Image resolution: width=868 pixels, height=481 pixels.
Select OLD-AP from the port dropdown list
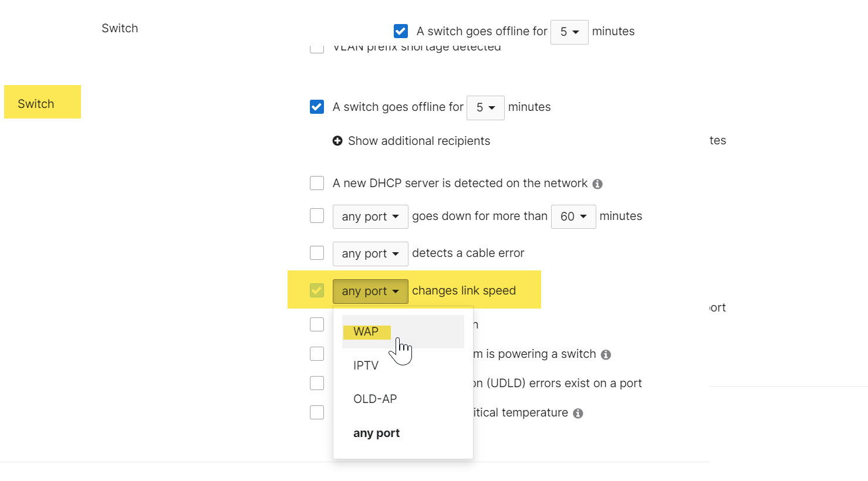[x=375, y=398]
